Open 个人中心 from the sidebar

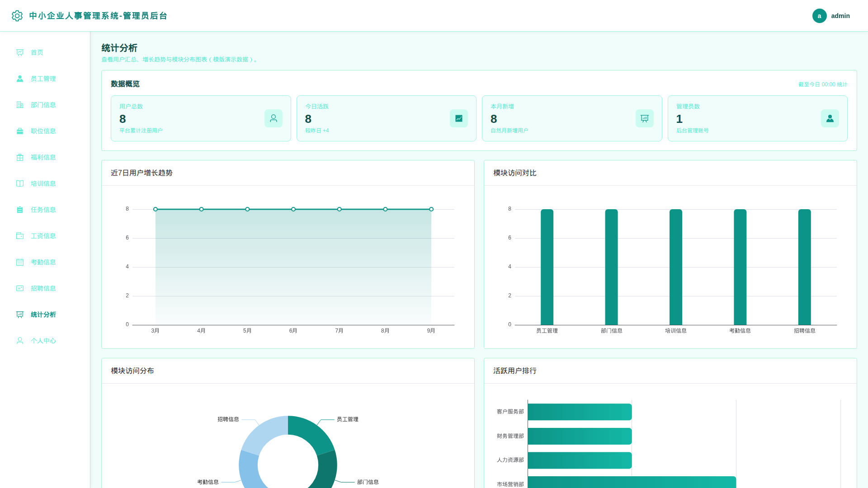pos(45,341)
